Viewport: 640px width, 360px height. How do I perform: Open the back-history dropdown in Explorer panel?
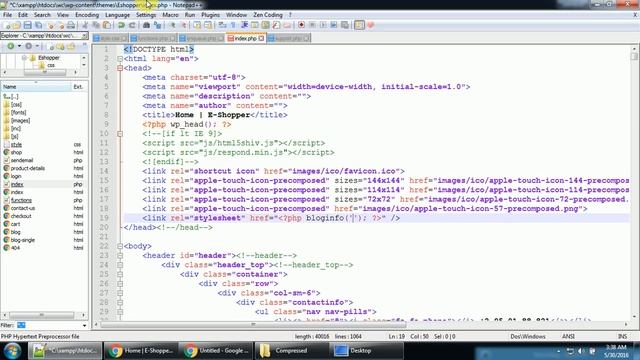click(19, 46)
